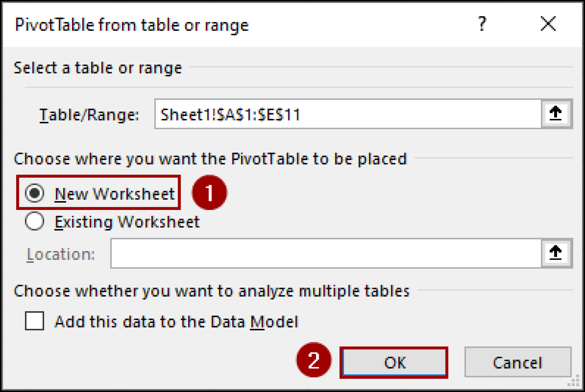The width and height of the screenshot is (585, 392).
Task: Click the 'Select a table or range' heading
Action: pos(98,68)
